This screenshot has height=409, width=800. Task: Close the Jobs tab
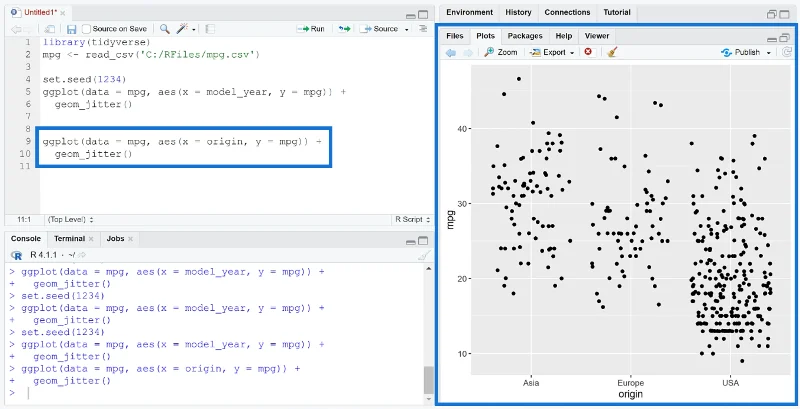130,239
